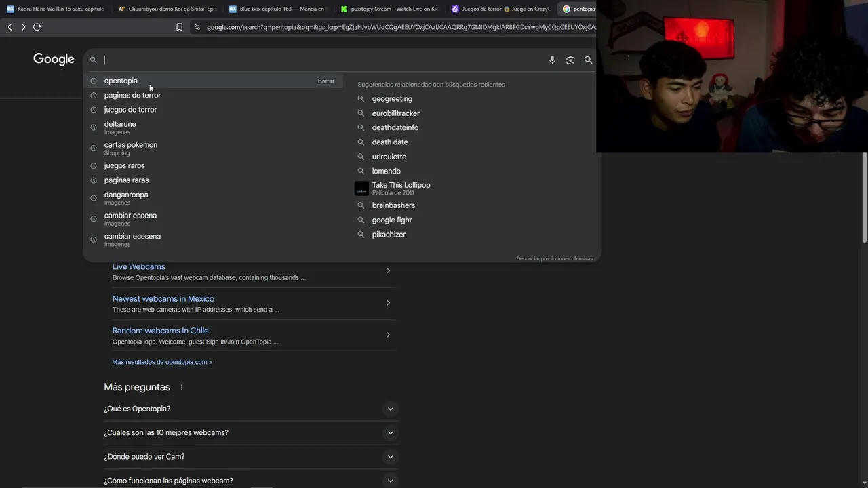
Task: Open site information icon beside the URL
Action: point(197,27)
